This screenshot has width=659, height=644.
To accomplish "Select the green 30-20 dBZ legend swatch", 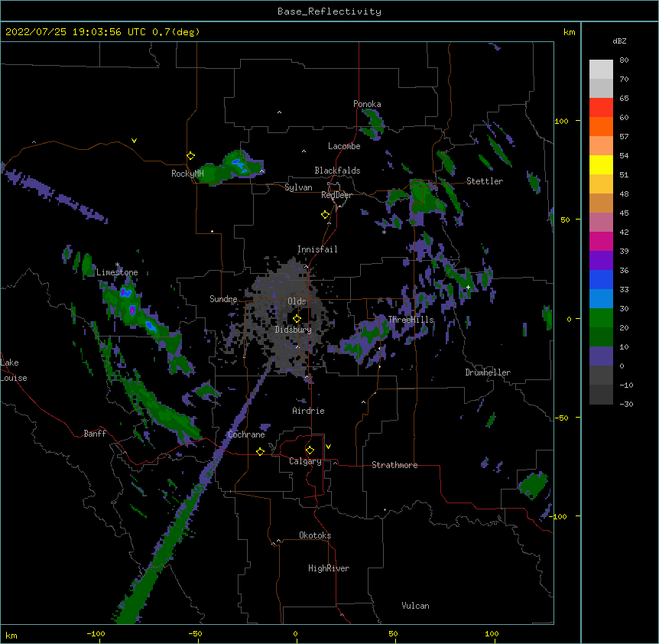I will click(601, 318).
